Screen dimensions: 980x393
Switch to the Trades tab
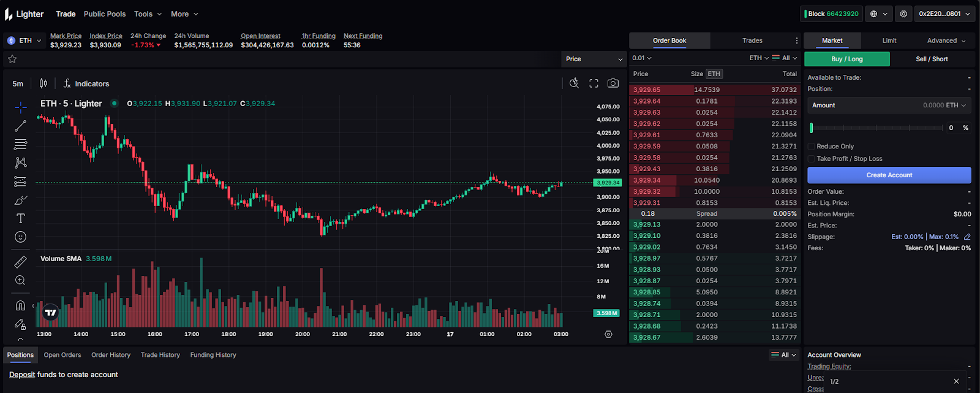tap(752, 40)
